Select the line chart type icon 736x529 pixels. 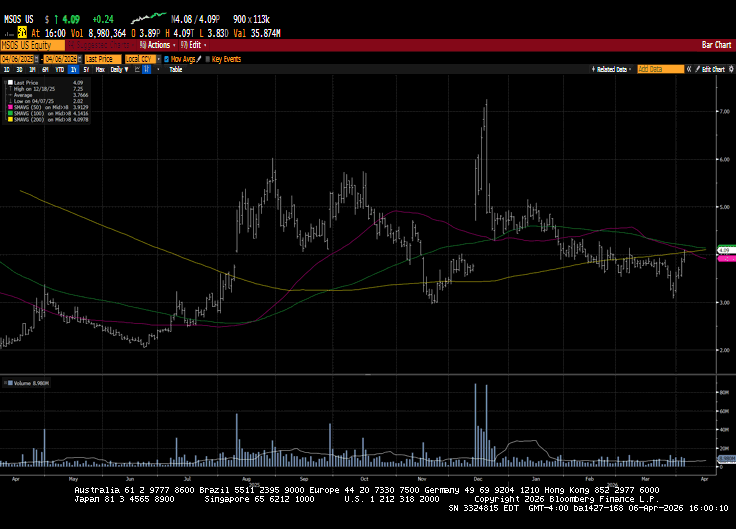[137, 69]
